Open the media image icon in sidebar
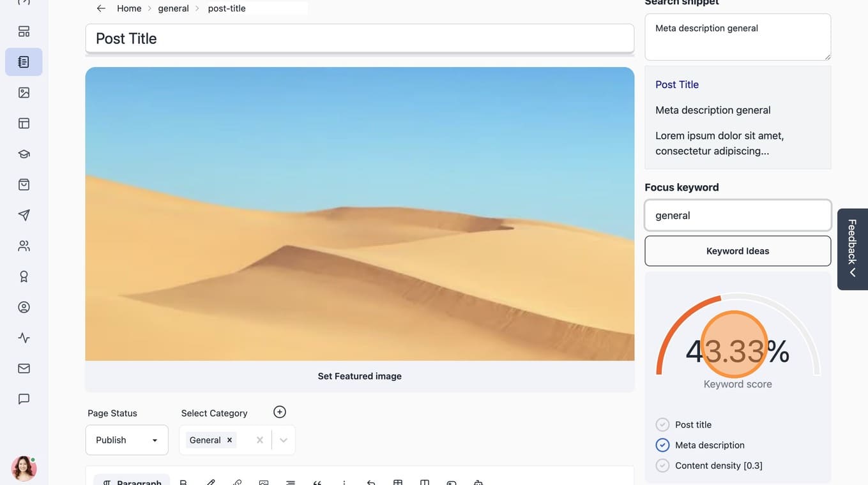 point(24,93)
